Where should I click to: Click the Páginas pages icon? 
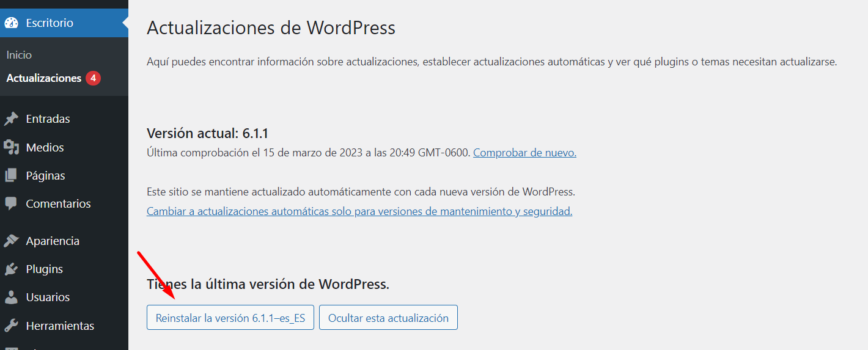(x=11, y=175)
